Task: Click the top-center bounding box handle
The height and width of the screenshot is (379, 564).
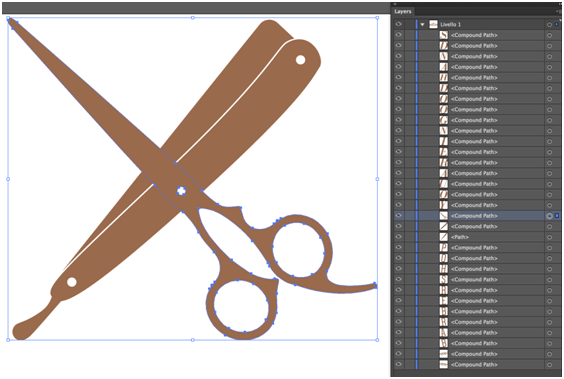Action: point(192,17)
